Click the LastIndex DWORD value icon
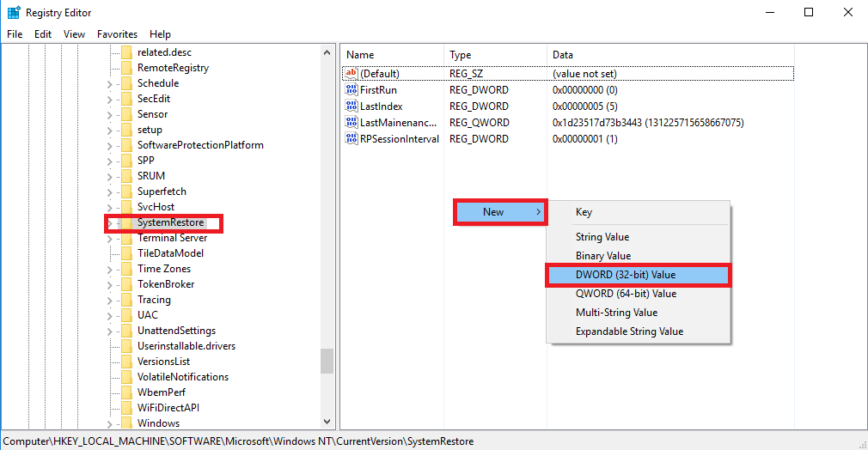Screen dimensions: 868x450 click(351, 106)
